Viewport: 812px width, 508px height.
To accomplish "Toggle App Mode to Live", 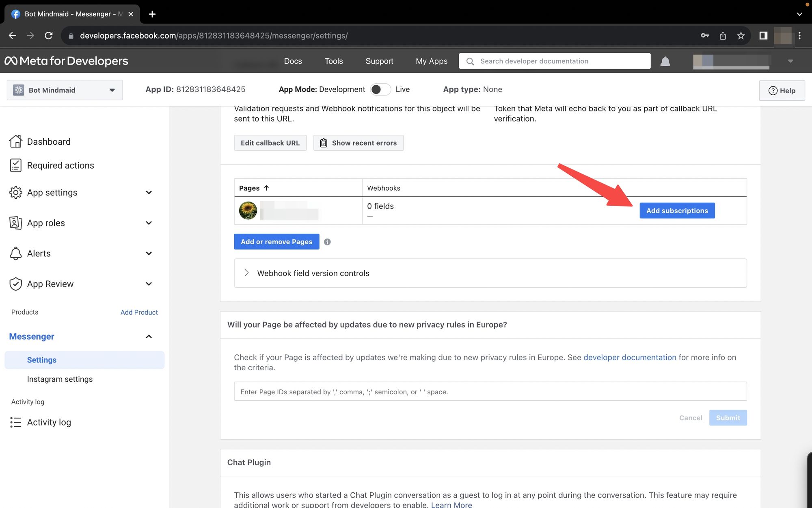I will coord(380,89).
